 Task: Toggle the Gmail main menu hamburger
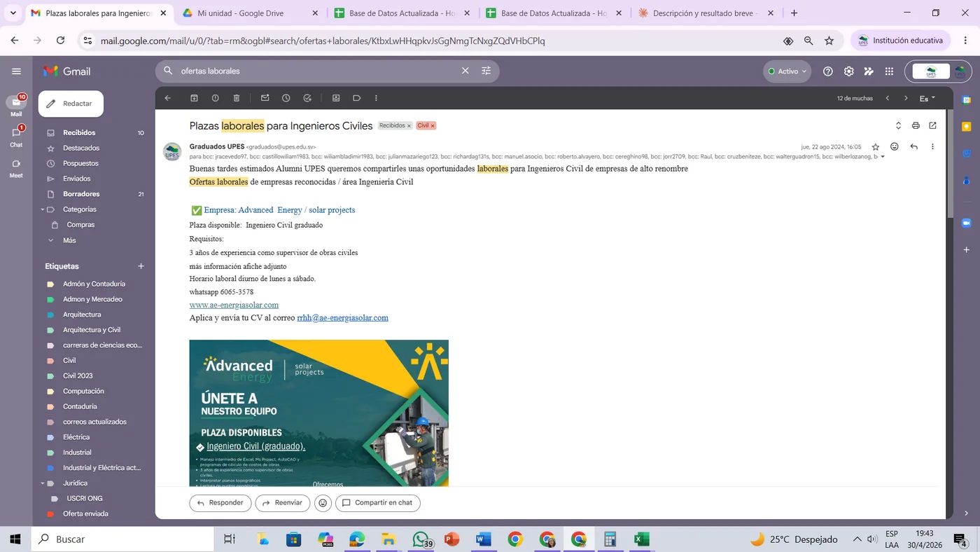[x=16, y=71]
